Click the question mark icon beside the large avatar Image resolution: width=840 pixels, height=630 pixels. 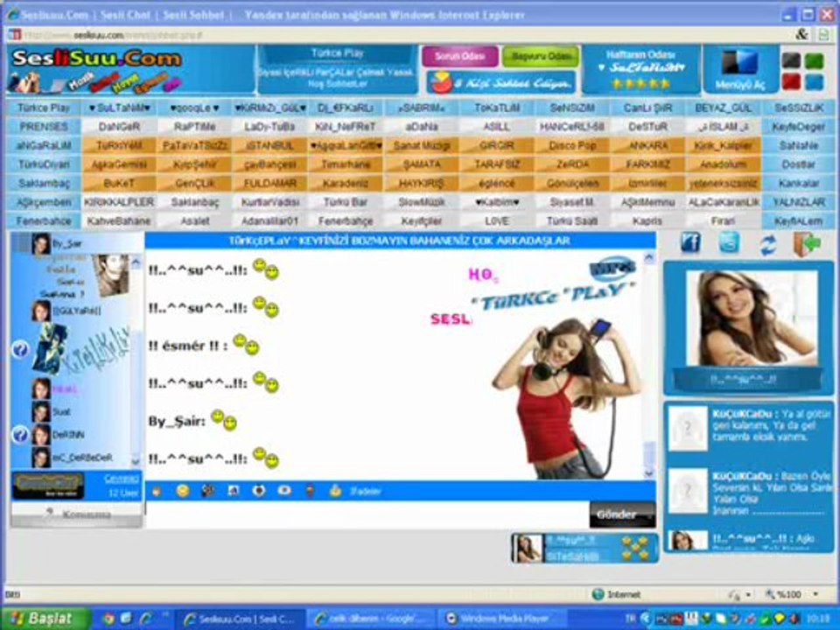coord(20,350)
